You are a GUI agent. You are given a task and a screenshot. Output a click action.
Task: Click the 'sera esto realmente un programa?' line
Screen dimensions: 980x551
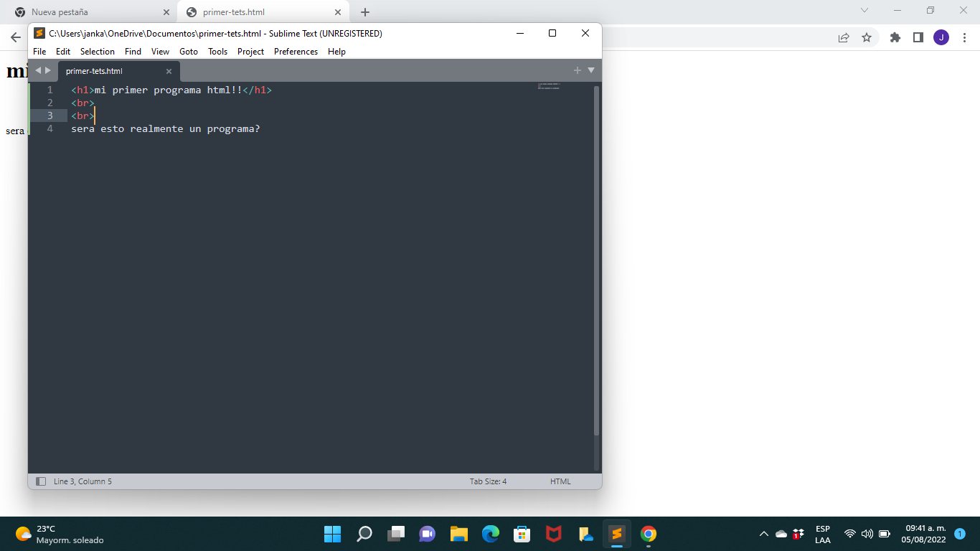coord(165,128)
